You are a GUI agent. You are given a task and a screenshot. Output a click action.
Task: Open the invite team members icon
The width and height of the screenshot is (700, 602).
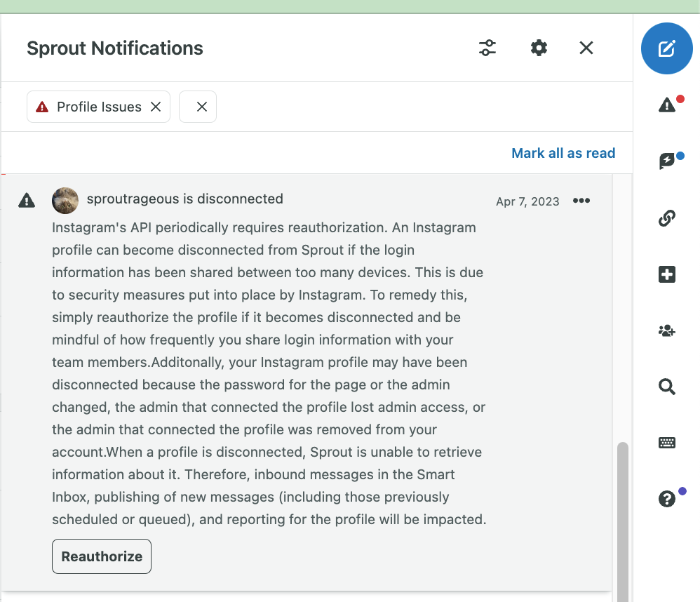(667, 330)
